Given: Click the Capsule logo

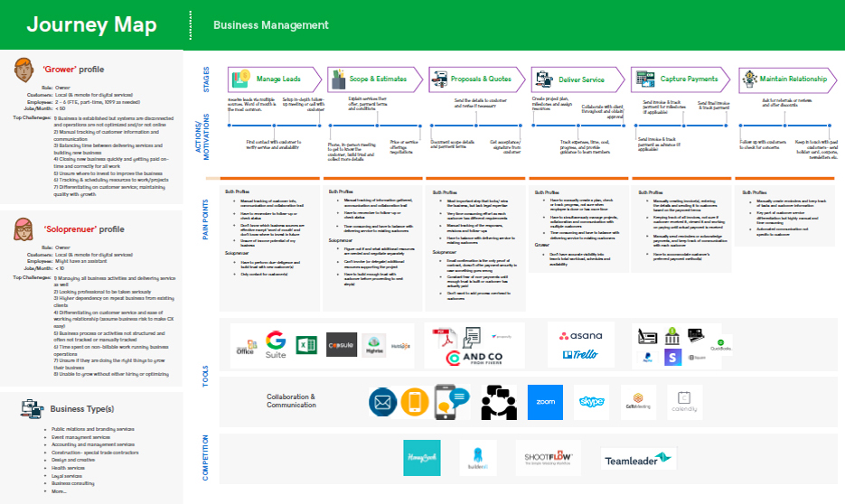Looking at the screenshot, I should pyautogui.click(x=341, y=345).
